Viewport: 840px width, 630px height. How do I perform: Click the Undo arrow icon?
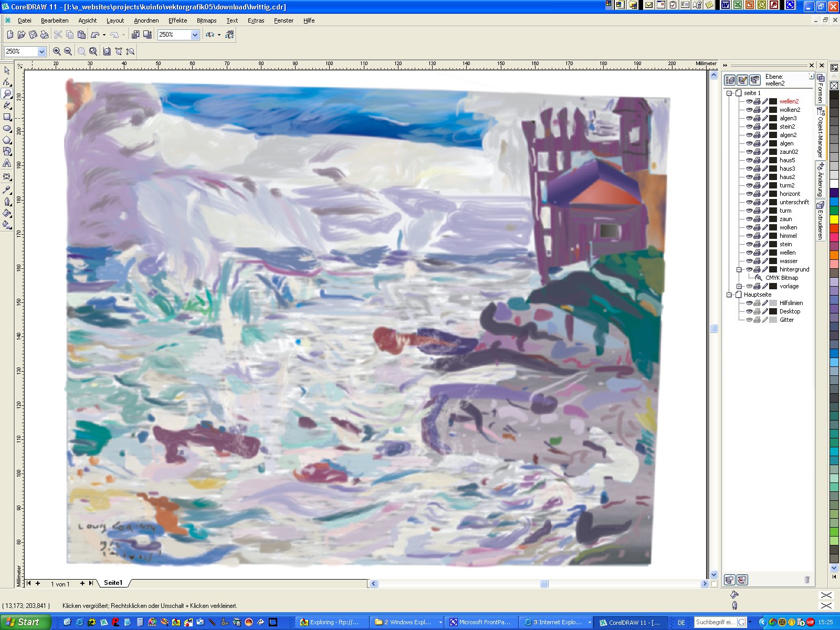[x=95, y=35]
